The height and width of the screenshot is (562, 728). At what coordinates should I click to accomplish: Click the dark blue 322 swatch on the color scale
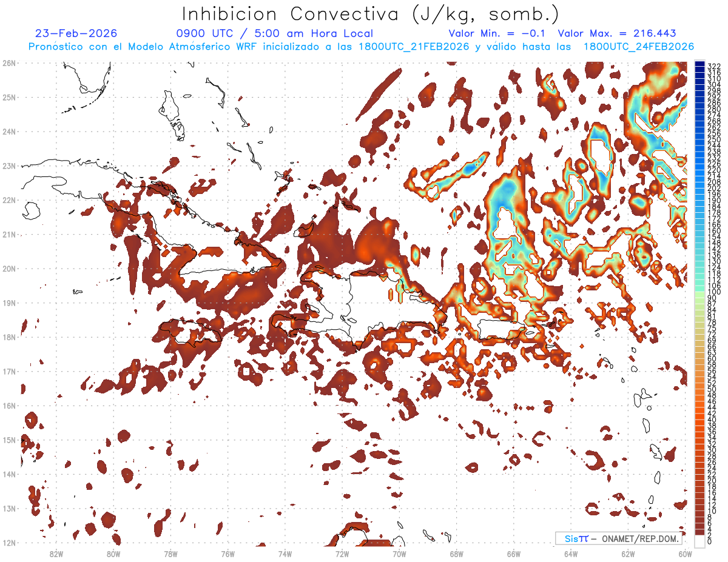pyautogui.click(x=699, y=65)
